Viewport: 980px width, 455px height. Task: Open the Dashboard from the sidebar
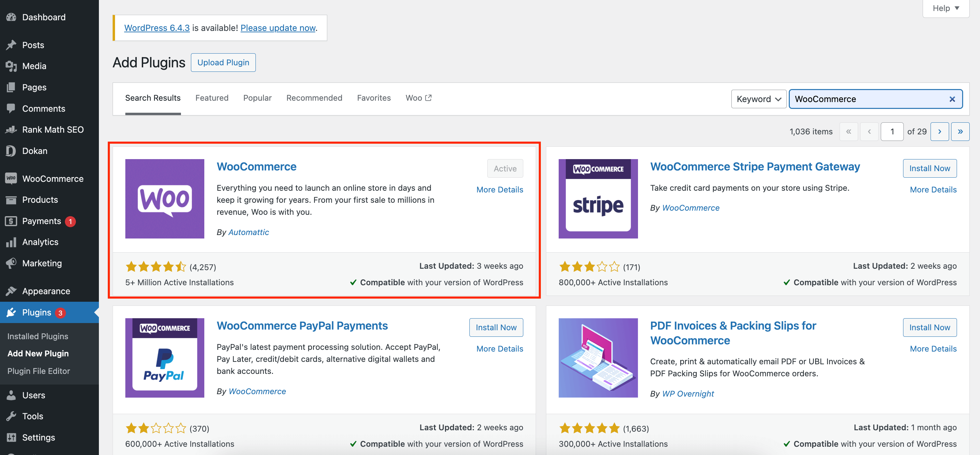pos(43,17)
